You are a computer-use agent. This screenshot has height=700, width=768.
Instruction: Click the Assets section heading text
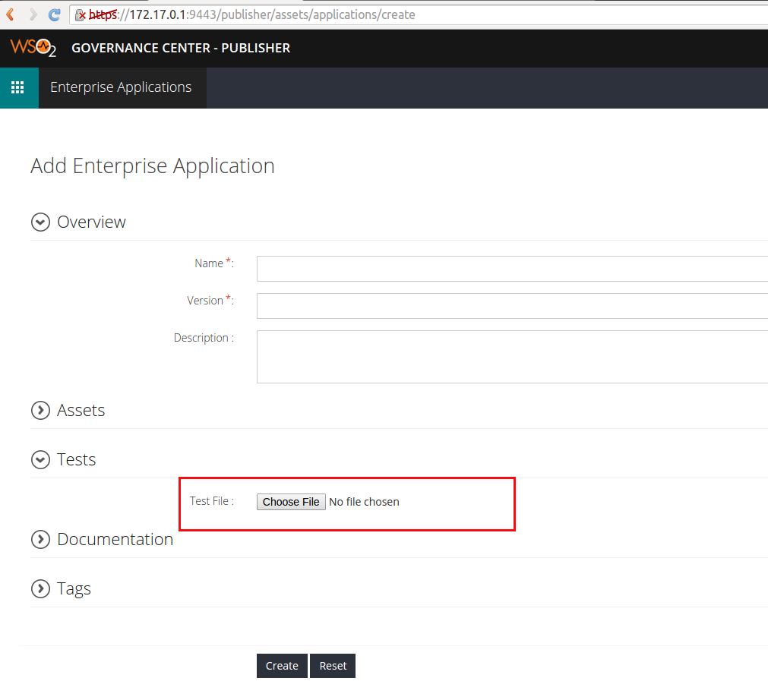(81, 410)
